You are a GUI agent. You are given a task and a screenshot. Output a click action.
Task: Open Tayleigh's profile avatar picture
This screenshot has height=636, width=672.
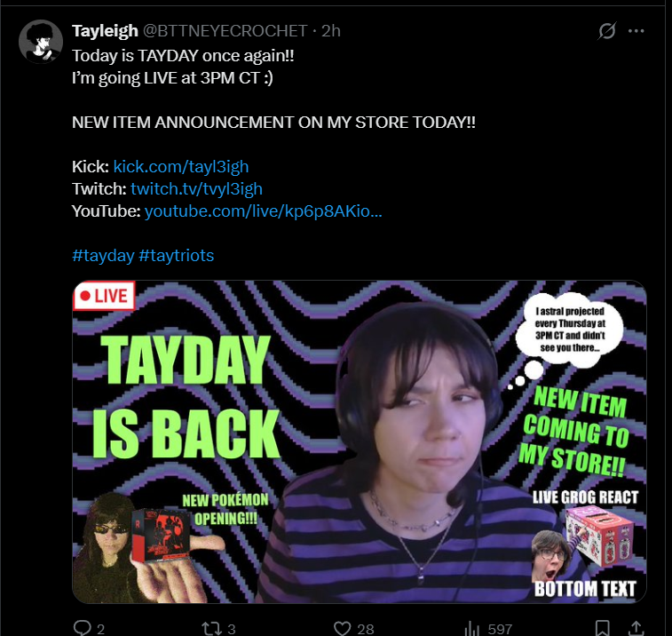[41, 42]
